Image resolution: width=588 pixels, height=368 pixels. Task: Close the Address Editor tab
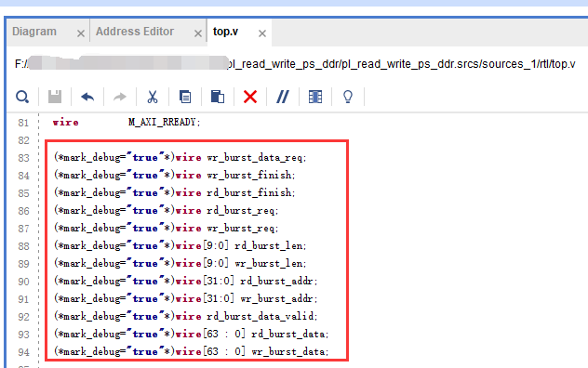198,33
